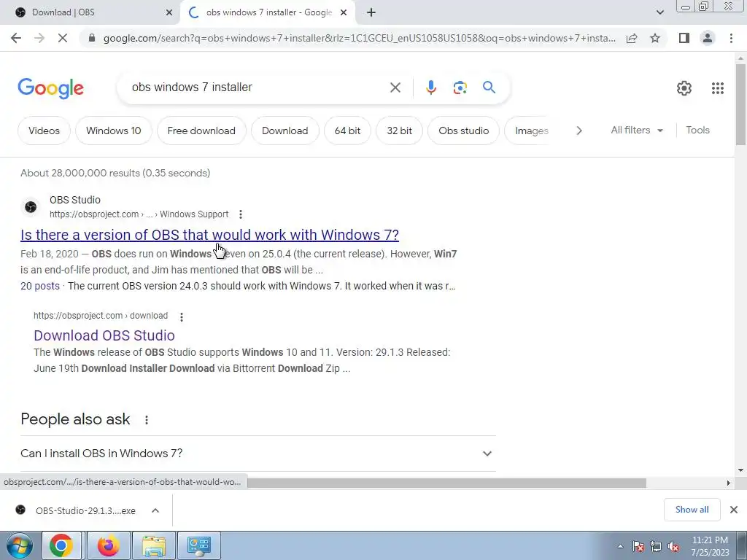
Task: Open the Chrome profile avatar
Action: 708,38
